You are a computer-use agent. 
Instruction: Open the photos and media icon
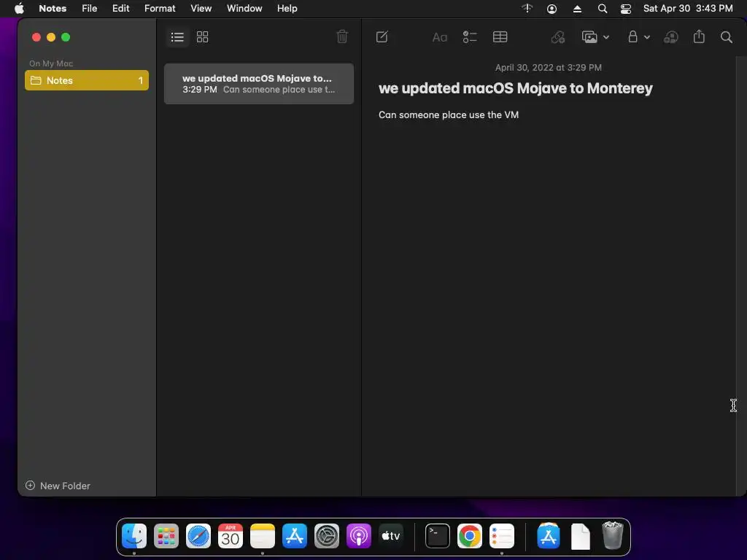[589, 37]
